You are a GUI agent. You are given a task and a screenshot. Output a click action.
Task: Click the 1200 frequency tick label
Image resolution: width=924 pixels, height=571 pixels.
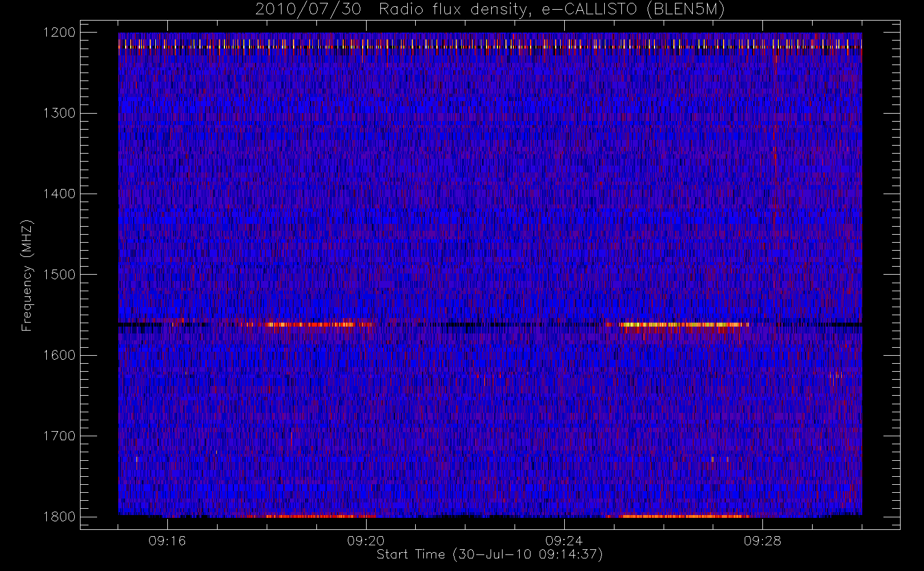click(x=59, y=33)
